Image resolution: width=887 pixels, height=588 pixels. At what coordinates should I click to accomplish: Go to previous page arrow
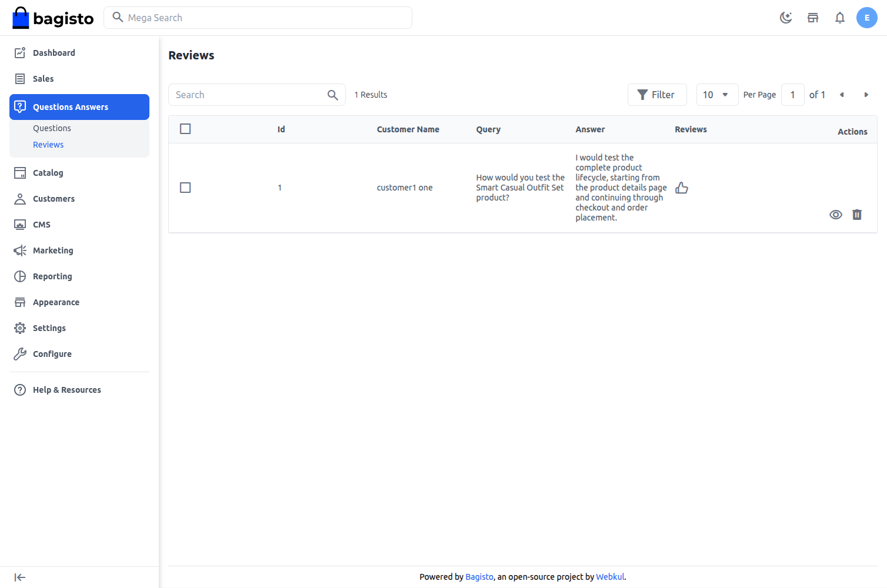tap(842, 95)
